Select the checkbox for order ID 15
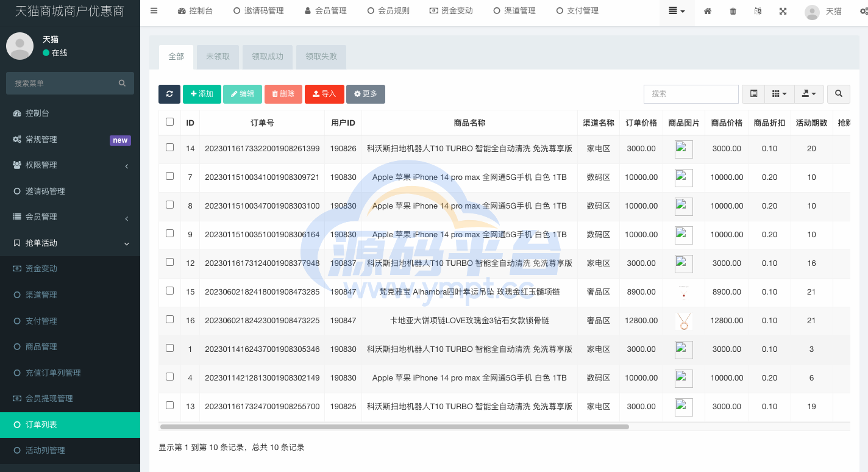Viewport: 868px width, 472px height. click(x=169, y=291)
